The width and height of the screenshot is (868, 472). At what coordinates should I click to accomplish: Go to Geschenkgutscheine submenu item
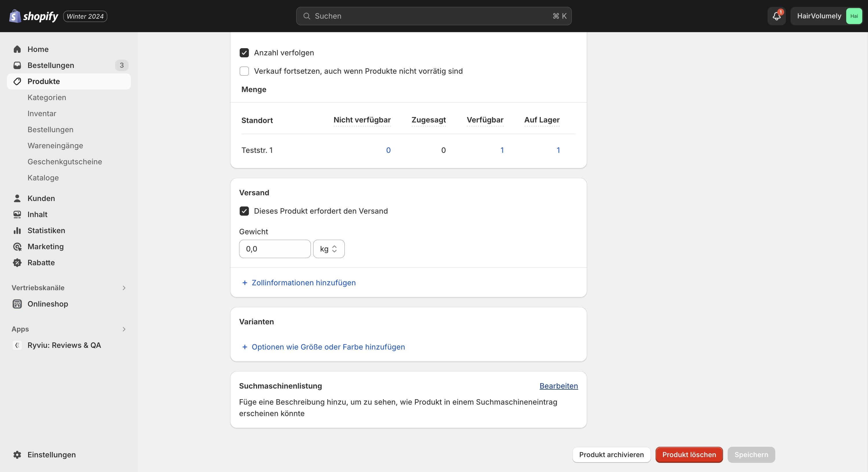65,162
